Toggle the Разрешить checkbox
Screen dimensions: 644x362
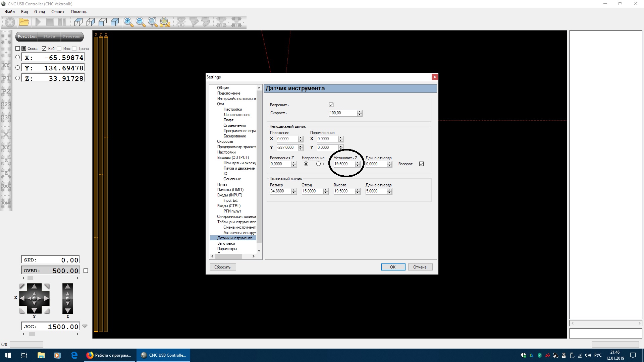click(331, 105)
